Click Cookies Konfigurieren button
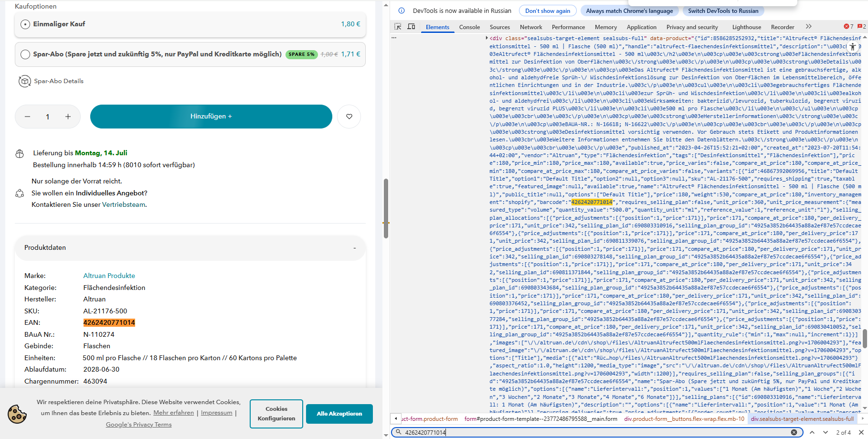The image size is (868, 439). 276,414
